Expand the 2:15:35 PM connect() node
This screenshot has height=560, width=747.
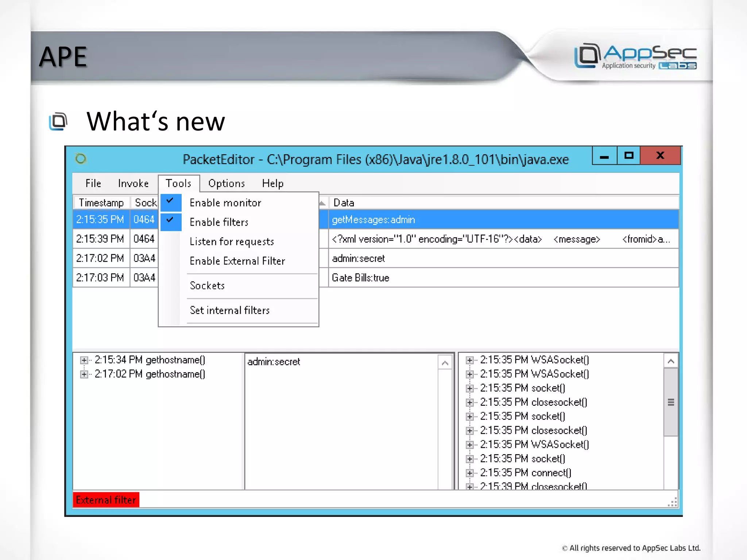(x=469, y=473)
